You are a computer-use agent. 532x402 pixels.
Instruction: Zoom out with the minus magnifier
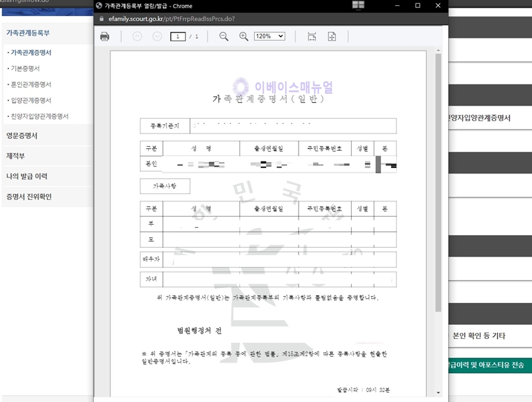pyautogui.click(x=223, y=37)
